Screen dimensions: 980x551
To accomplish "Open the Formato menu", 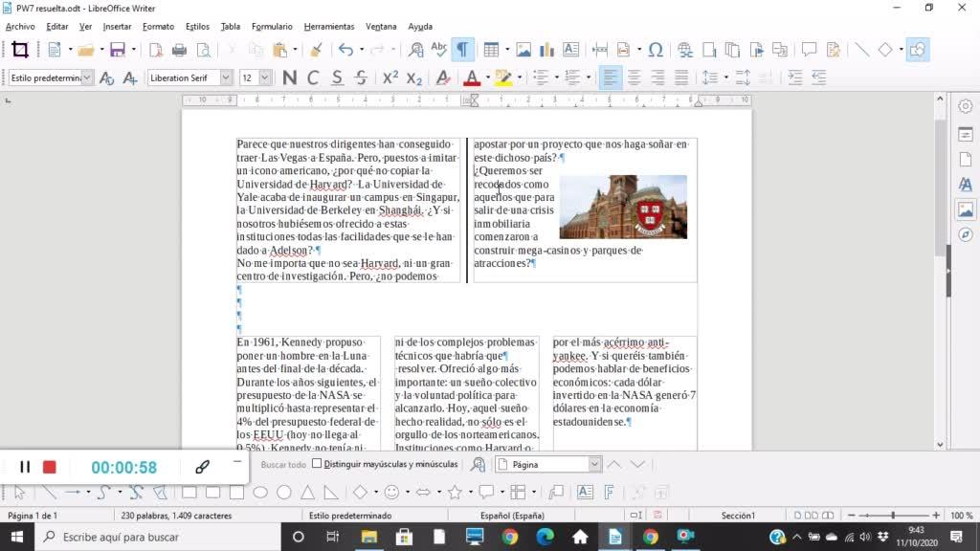I will 158,26.
